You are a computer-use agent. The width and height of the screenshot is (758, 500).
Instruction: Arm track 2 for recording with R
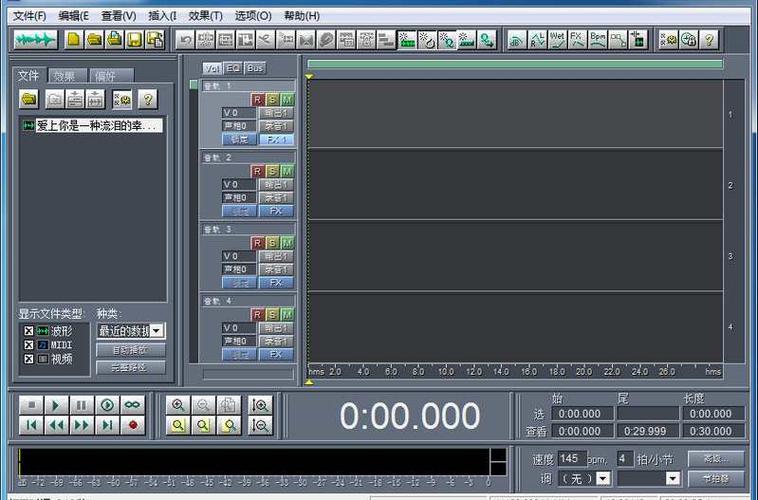(257, 171)
